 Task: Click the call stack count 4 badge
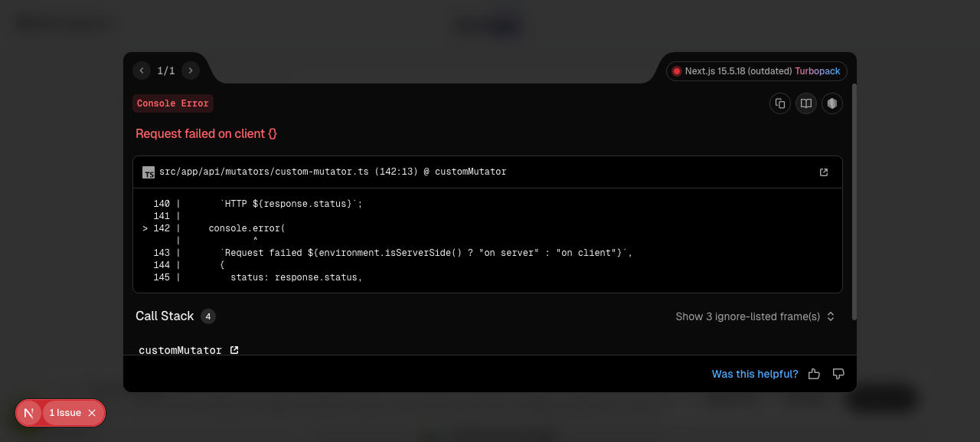coord(208,316)
